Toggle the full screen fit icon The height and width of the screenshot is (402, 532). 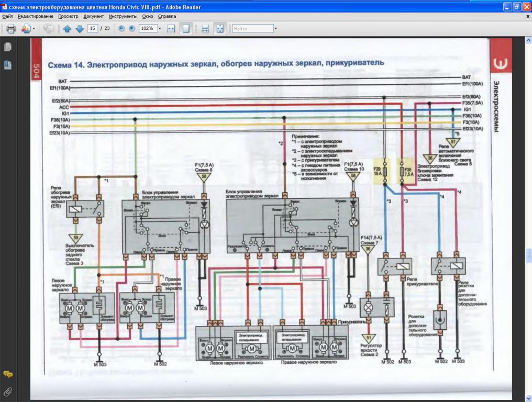(220, 29)
